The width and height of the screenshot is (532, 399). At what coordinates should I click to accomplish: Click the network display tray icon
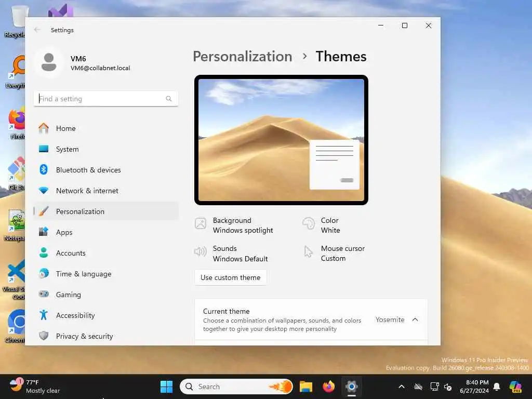[x=435, y=387]
